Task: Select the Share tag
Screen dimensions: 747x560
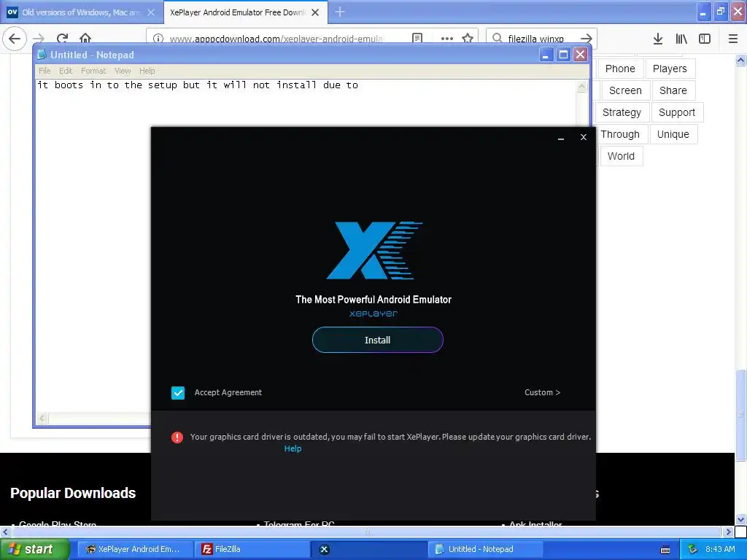Action: coord(673,90)
